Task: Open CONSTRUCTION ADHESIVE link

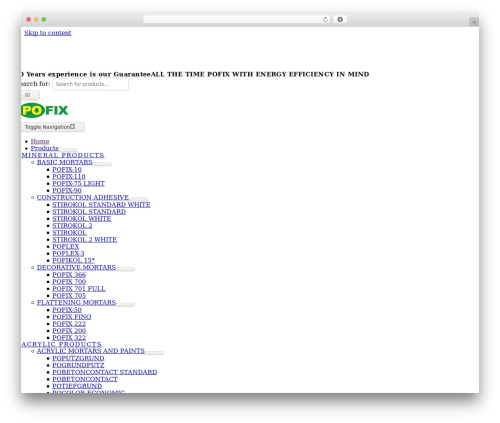Action: click(83, 197)
